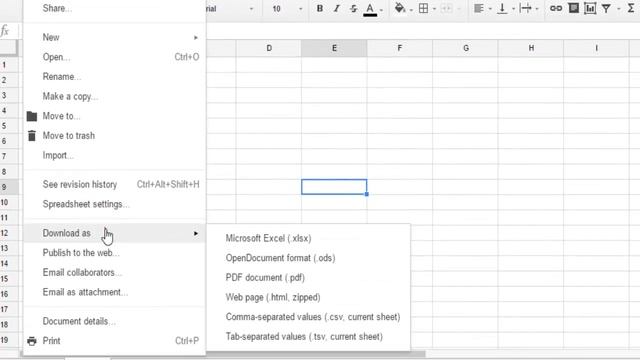Select column E header

coord(334,48)
